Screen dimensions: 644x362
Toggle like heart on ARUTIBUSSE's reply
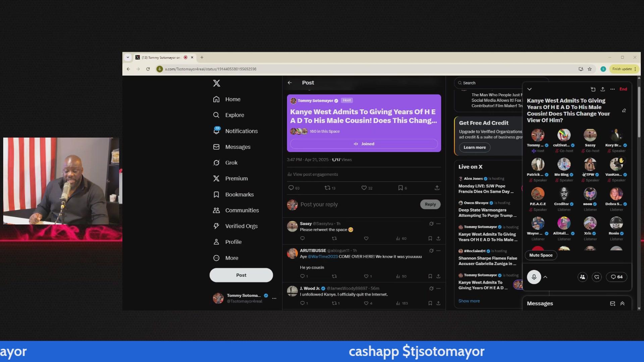point(366,276)
